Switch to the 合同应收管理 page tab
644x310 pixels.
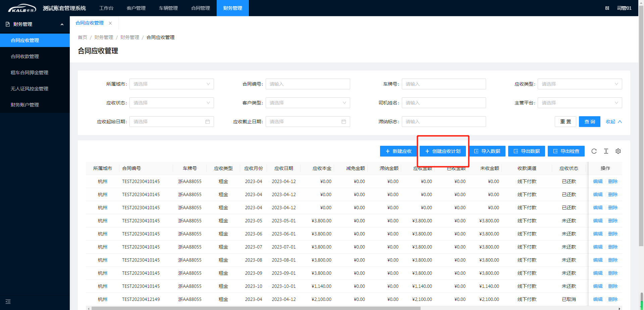pyautogui.click(x=90, y=23)
